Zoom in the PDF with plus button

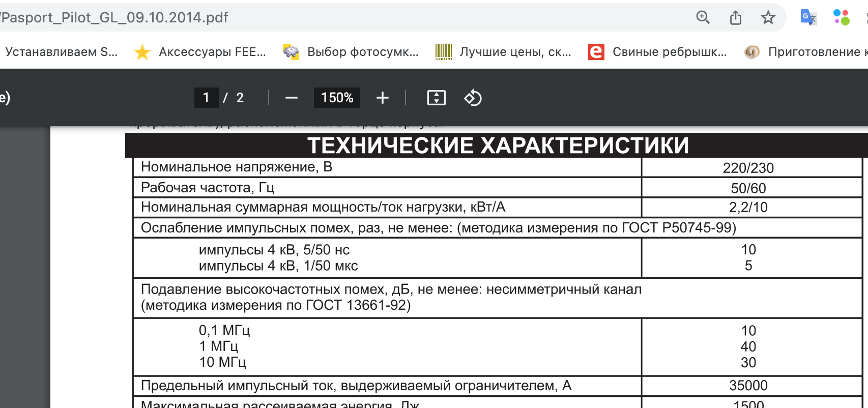click(x=382, y=98)
